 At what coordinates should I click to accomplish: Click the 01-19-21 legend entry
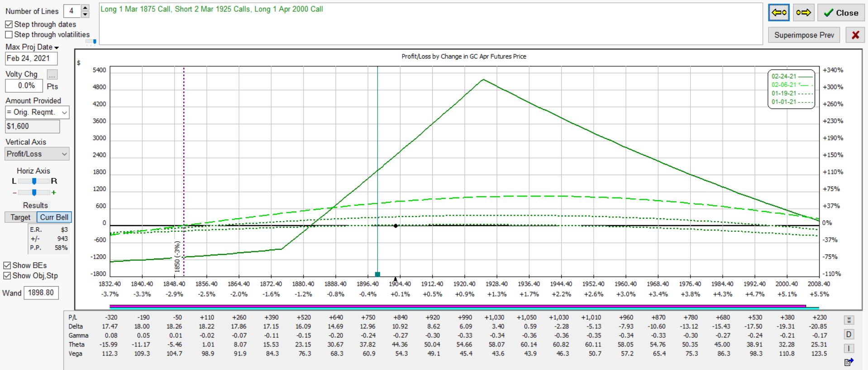(x=792, y=93)
